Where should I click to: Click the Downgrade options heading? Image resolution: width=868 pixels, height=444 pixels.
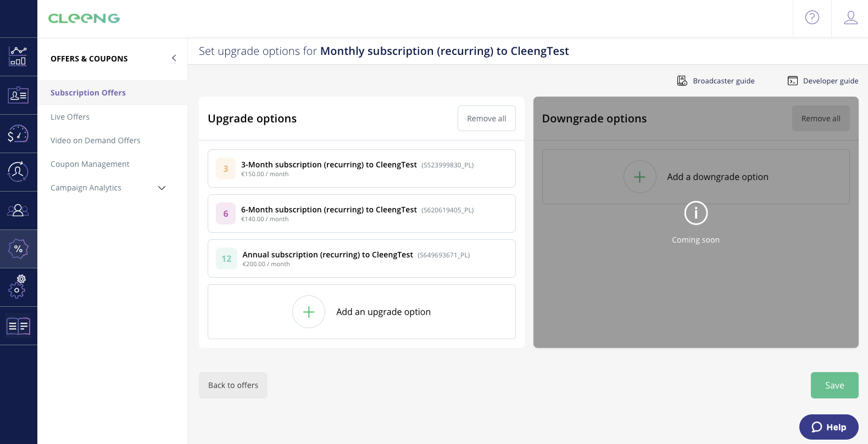pos(594,119)
